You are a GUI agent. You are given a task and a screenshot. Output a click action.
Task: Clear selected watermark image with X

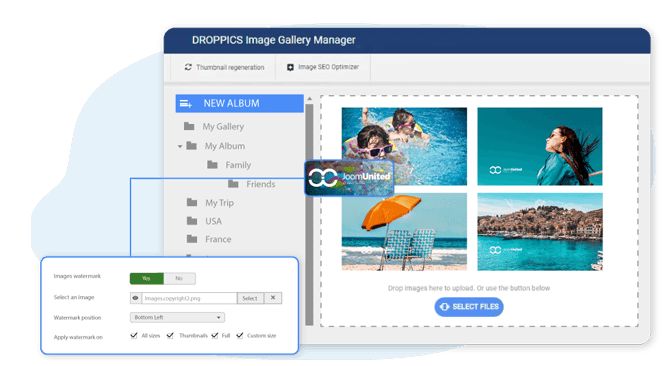point(273,298)
